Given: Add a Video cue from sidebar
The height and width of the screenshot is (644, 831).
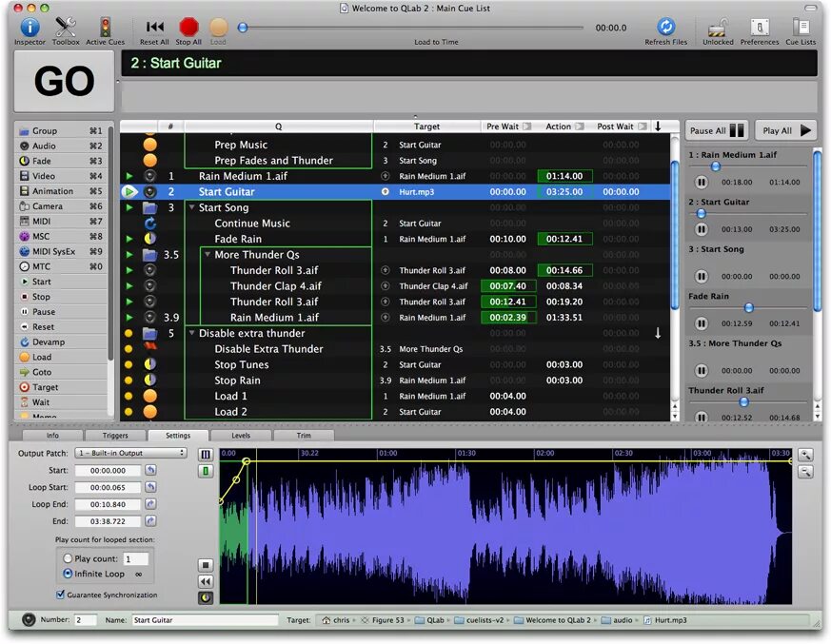Looking at the screenshot, I should tap(63, 176).
